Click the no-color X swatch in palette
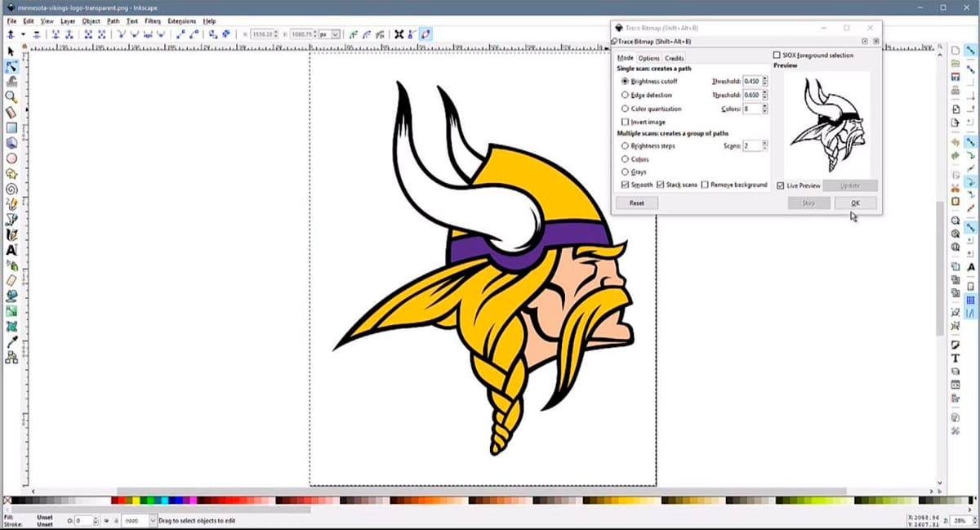980x530 pixels. click(8, 501)
